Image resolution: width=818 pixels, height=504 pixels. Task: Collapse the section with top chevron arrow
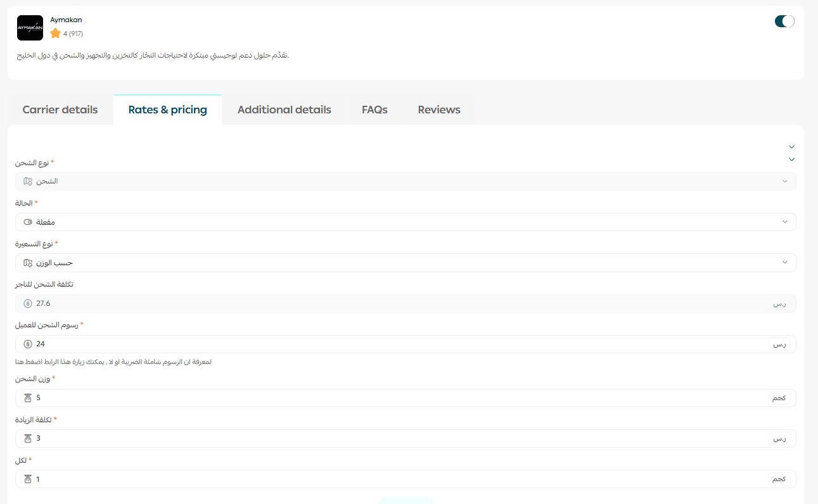tap(791, 146)
